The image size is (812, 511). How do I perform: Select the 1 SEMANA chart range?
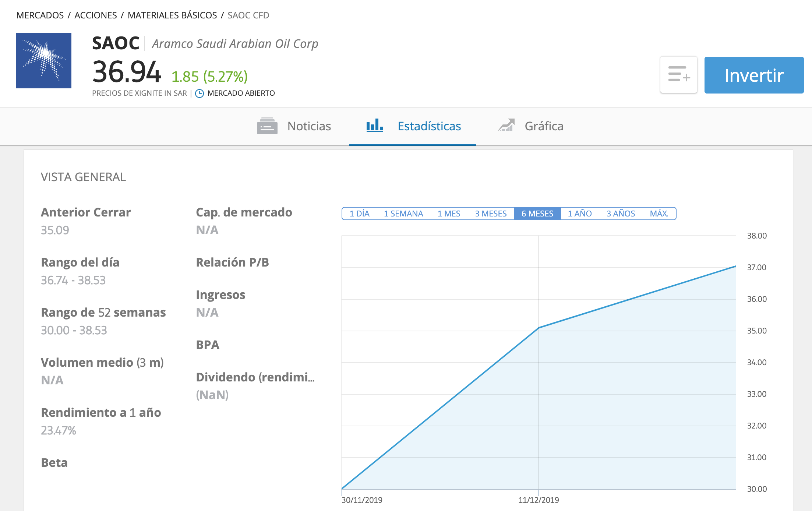click(403, 214)
